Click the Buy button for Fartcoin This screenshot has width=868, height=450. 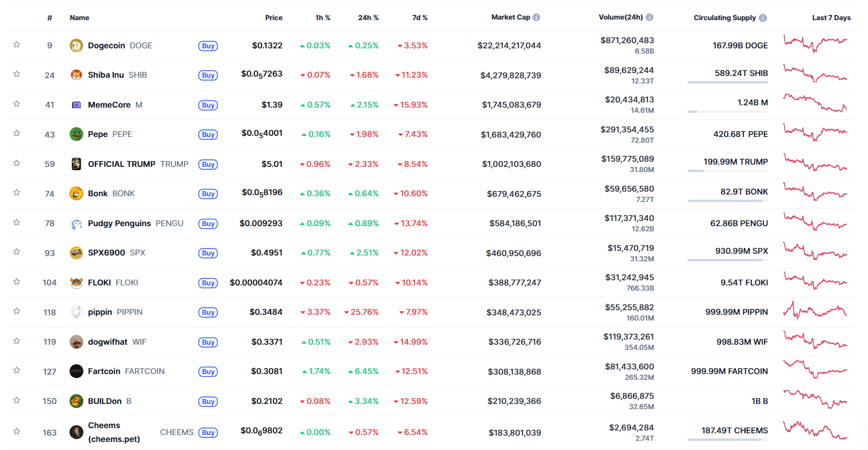tap(208, 372)
